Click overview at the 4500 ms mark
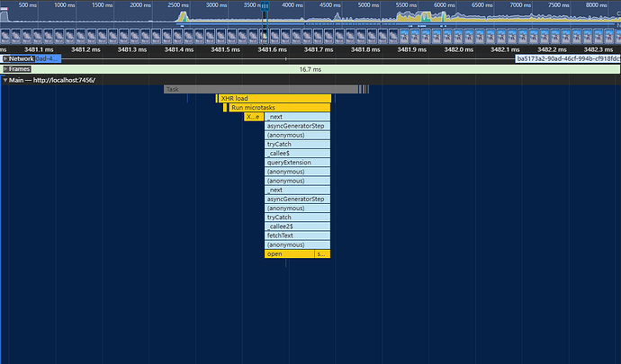 [x=330, y=5]
